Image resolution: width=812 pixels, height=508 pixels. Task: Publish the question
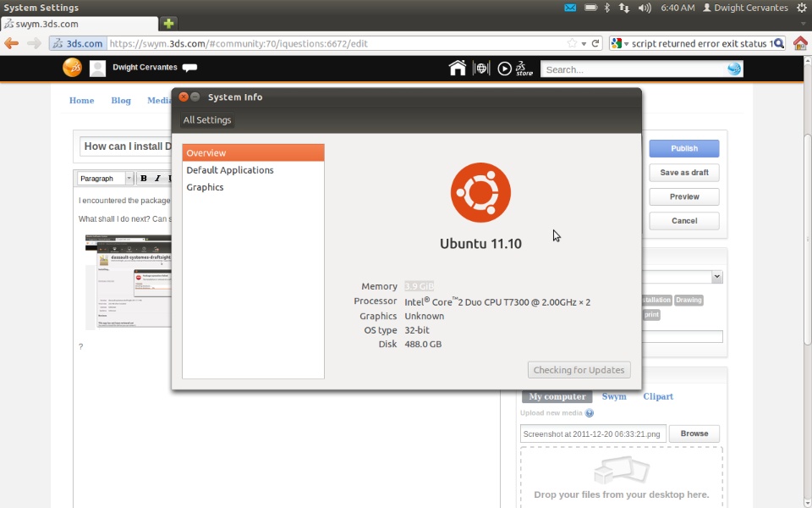pos(684,148)
